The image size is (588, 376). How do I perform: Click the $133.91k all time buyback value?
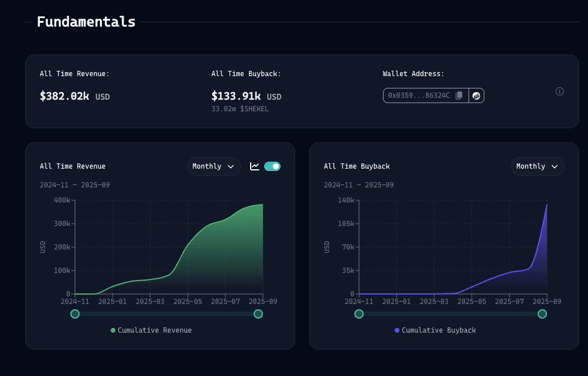pyautogui.click(x=236, y=96)
